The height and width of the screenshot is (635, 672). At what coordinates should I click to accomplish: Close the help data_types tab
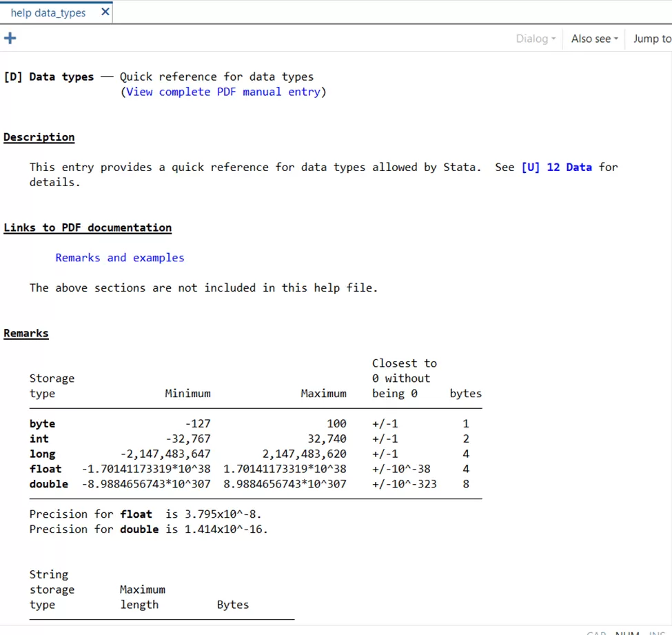105,12
